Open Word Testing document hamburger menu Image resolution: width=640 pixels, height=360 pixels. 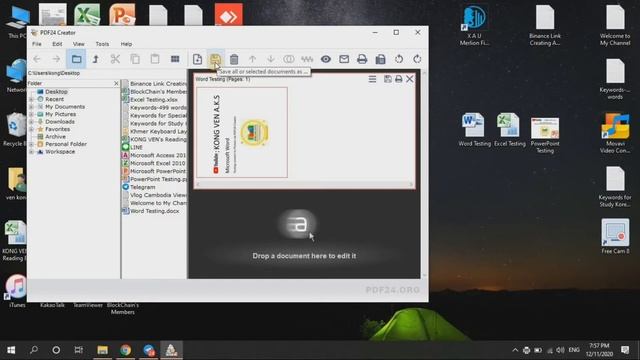pos(372,79)
